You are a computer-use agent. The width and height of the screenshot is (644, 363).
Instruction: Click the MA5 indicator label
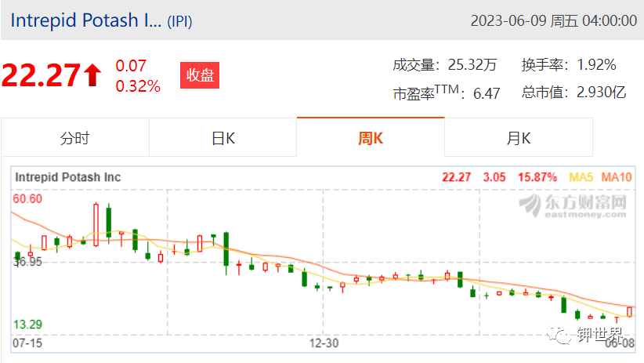[x=581, y=177]
